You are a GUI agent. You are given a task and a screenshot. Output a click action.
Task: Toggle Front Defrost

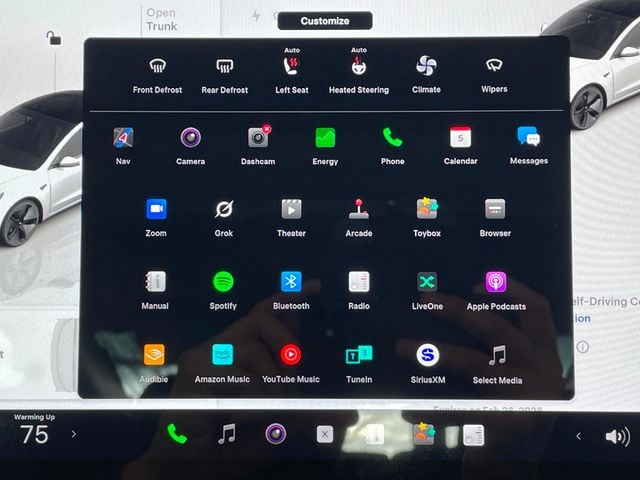[157, 67]
